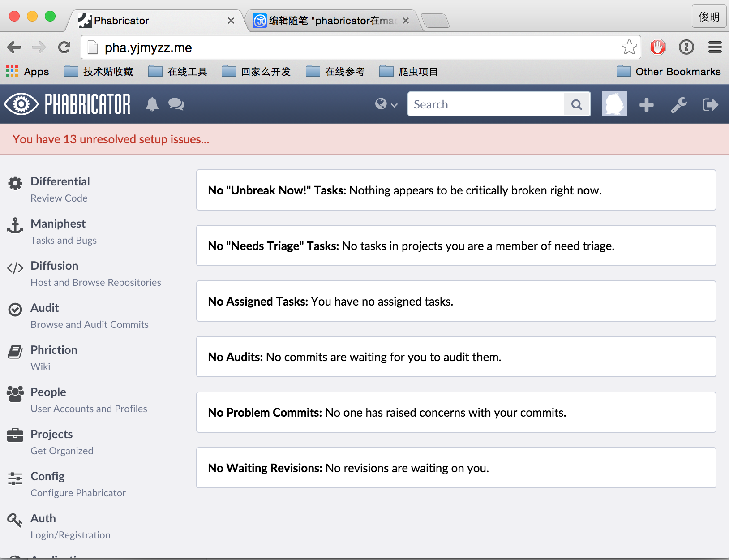The height and width of the screenshot is (560, 729).
Task: Click the Phriction book icon
Action: [x=15, y=352]
